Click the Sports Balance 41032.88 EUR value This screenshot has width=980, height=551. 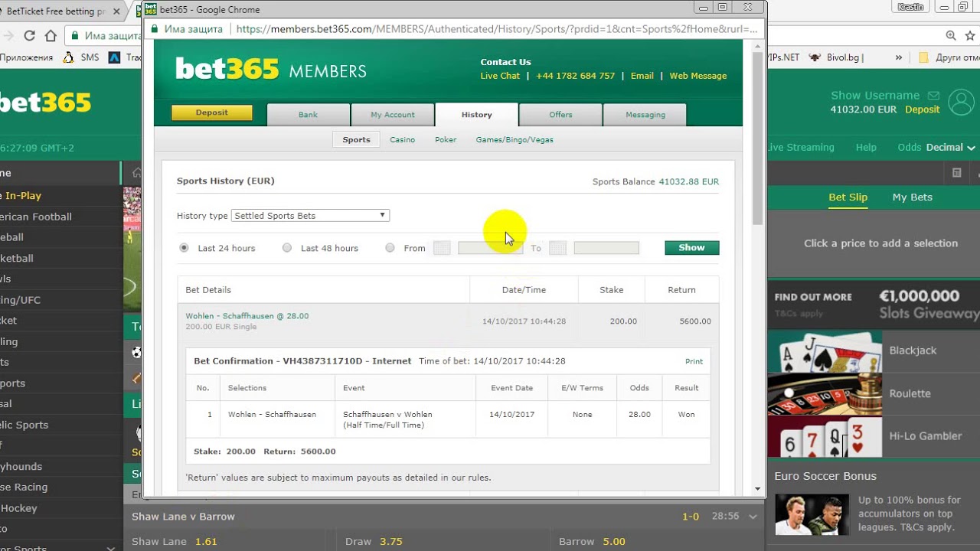(689, 182)
